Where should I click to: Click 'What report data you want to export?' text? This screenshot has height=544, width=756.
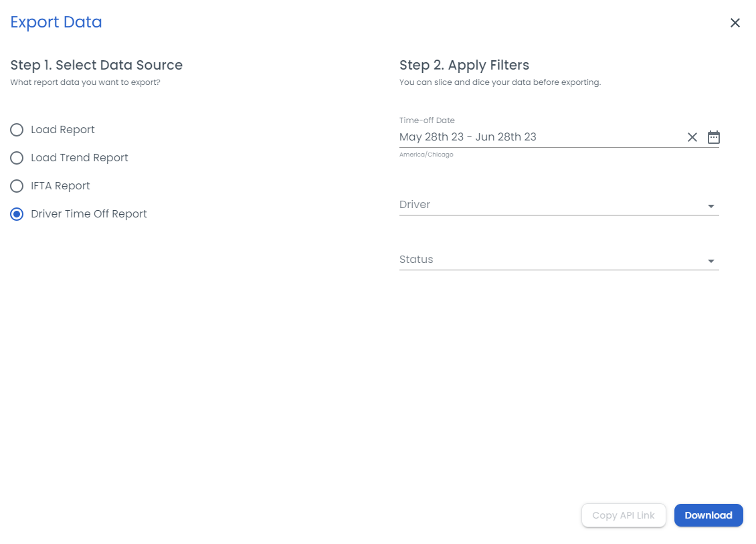pos(86,82)
